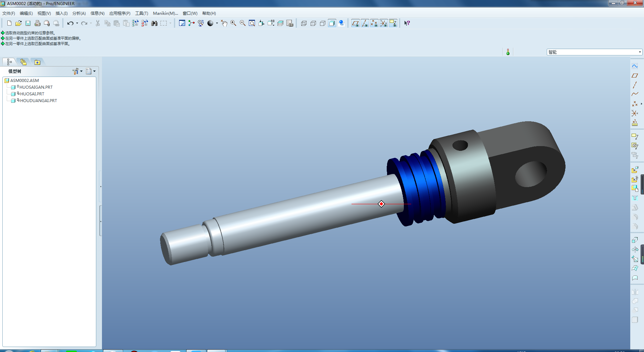The width and height of the screenshot is (644, 352).
Task: Toggle coordinate systems display
Action: tap(383, 23)
